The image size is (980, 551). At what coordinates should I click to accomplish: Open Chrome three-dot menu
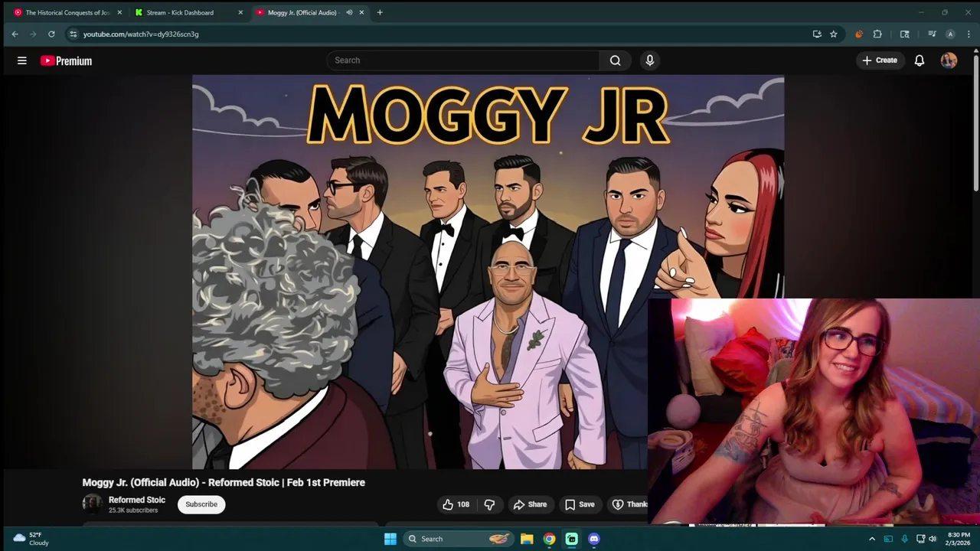969,34
